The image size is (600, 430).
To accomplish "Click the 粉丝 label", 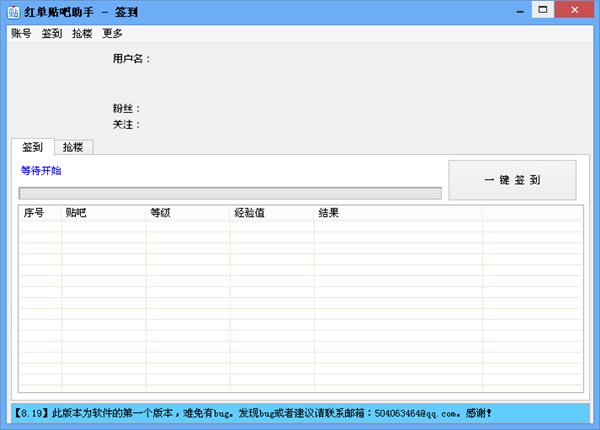I will point(126,108).
